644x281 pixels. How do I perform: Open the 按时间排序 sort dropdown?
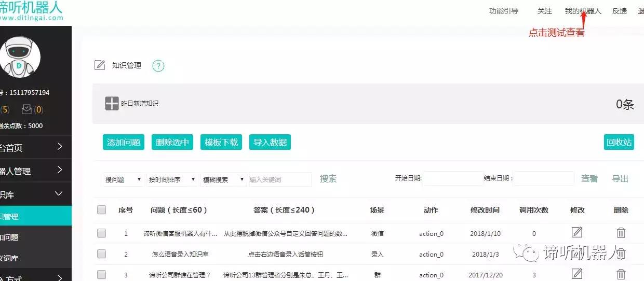(172, 179)
